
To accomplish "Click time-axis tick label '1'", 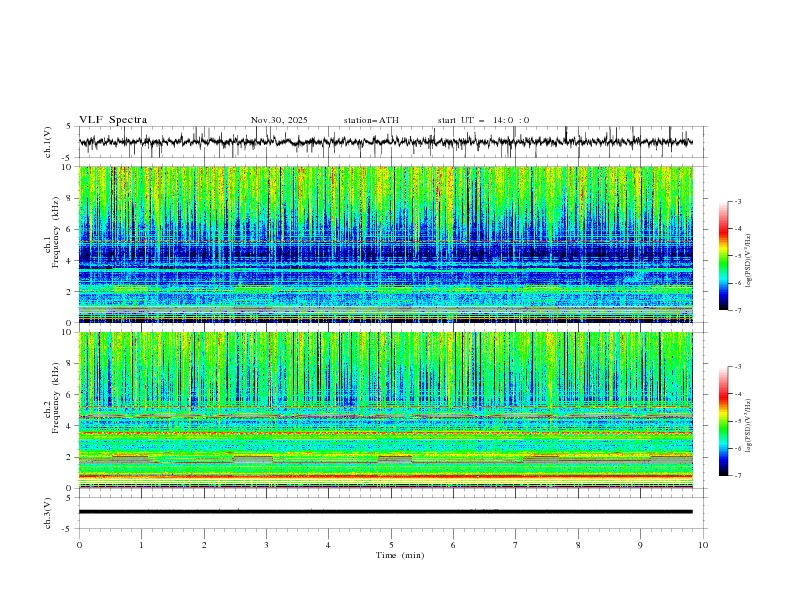I will click(141, 545).
